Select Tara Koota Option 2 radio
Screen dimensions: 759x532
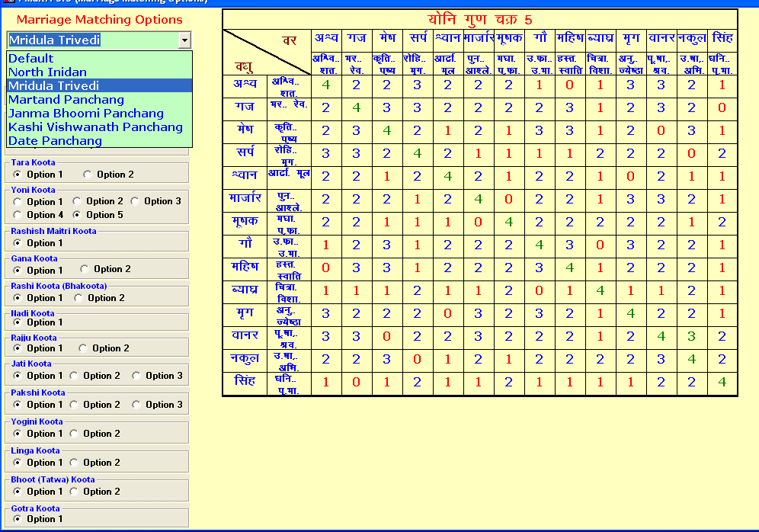click(x=88, y=175)
